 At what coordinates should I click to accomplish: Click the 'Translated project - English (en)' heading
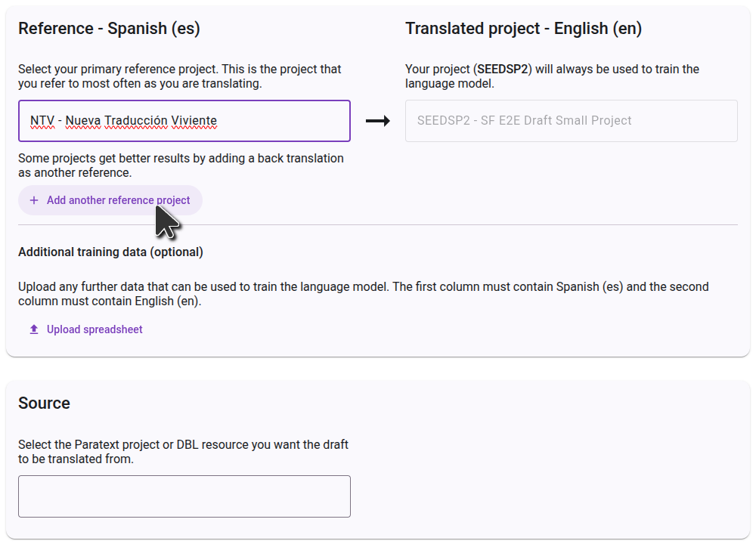524,29
